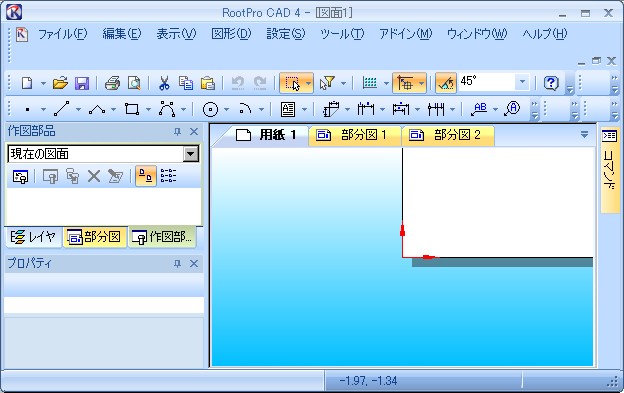Screen dimensions: 624x393
Task: Close the 作図部品 panel
Action: point(194,132)
